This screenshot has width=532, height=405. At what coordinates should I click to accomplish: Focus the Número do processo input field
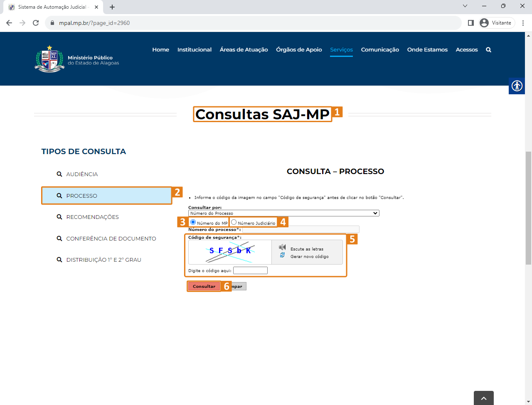[x=301, y=229]
